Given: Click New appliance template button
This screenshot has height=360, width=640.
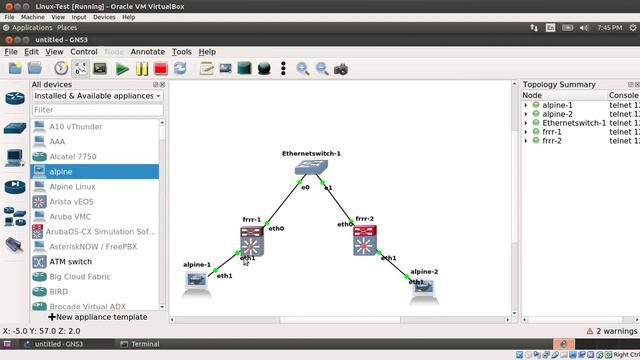Looking at the screenshot, I should click(x=98, y=317).
